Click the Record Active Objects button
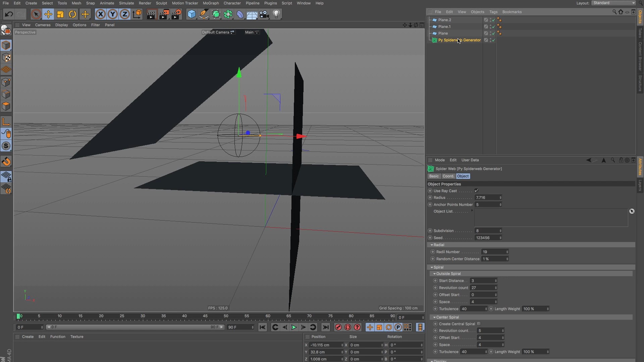The image size is (644, 362). (338, 327)
